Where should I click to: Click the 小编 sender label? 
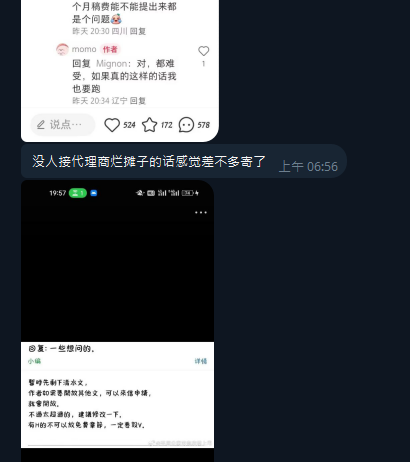point(34,361)
